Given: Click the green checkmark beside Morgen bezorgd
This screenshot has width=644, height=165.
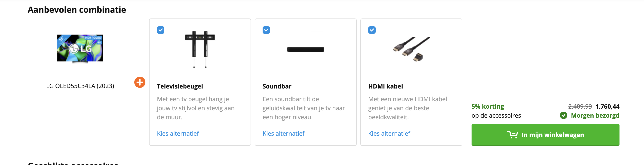Looking at the screenshot, I should (x=564, y=116).
